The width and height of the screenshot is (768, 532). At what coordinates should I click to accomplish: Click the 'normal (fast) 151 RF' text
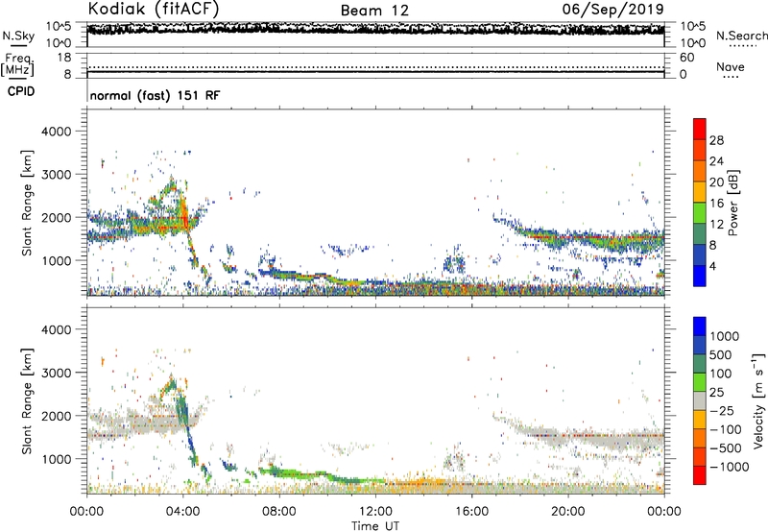tap(155, 95)
